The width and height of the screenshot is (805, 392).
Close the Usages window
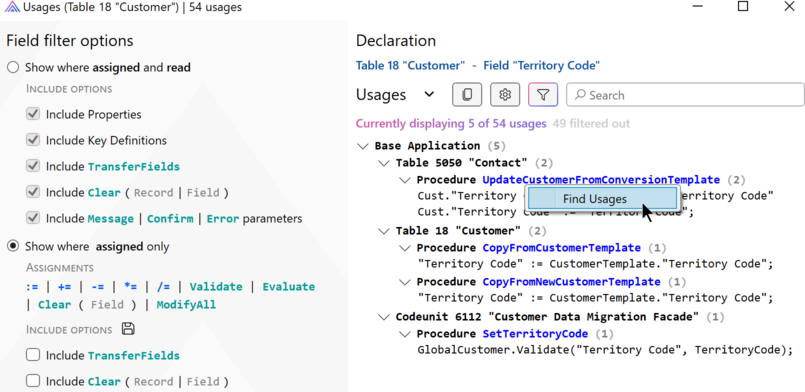[790, 7]
